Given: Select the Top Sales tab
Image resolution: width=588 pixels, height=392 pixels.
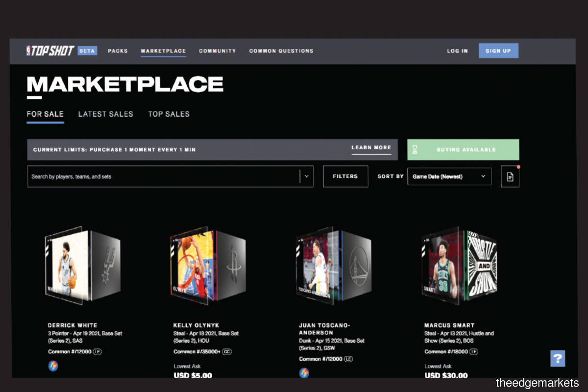Looking at the screenshot, I should click(169, 114).
